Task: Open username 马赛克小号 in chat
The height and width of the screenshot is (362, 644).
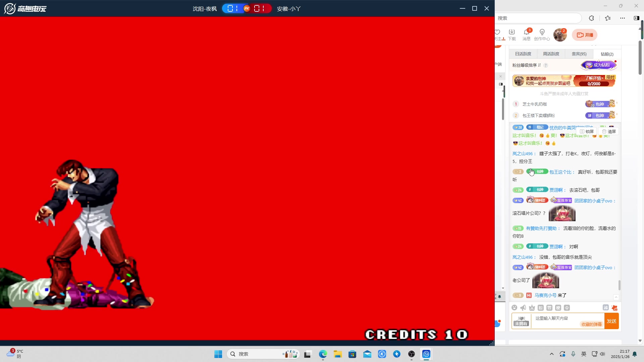Action: point(545,295)
